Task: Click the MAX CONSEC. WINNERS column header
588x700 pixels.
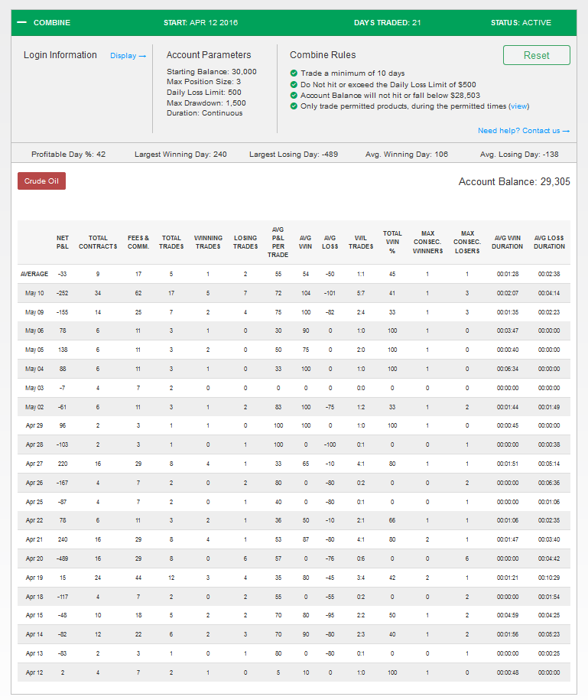Action: point(427,243)
